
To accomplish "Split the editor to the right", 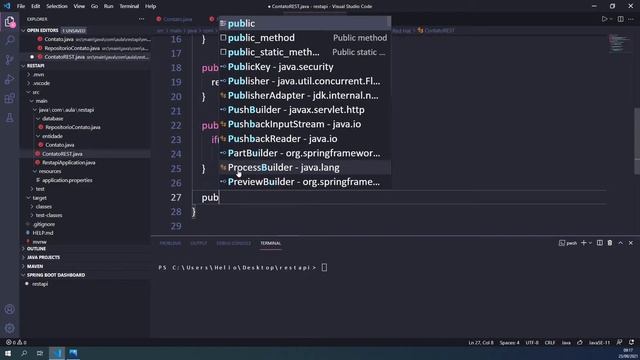I will point(620,19).
